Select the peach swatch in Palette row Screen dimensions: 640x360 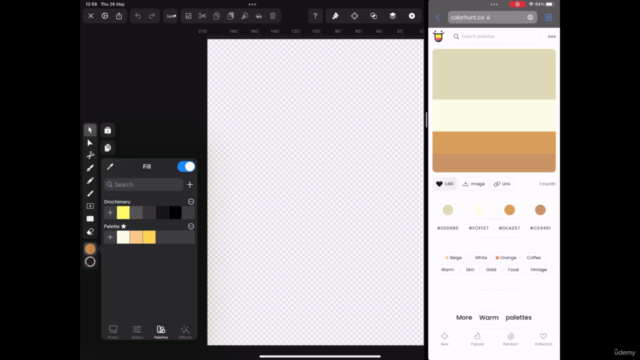coord(136,237)
